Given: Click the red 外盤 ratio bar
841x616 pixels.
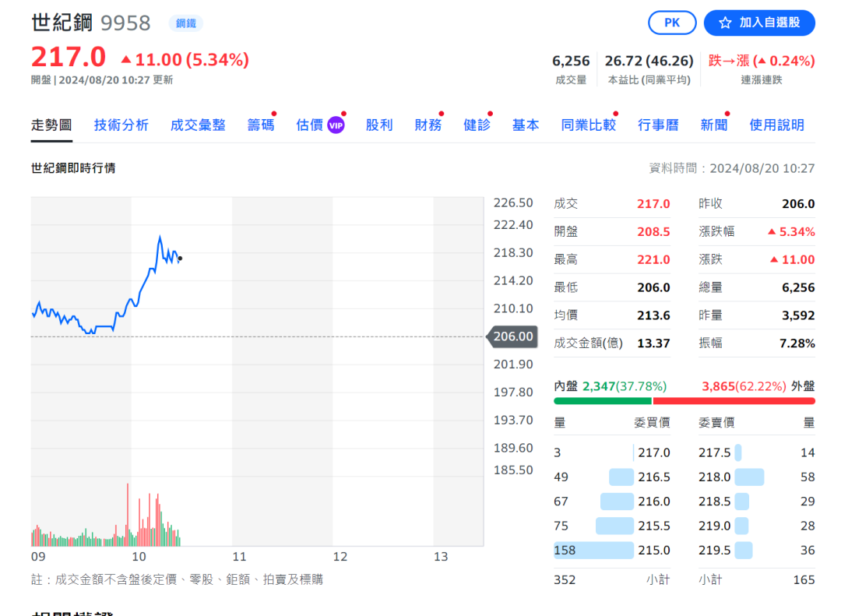Looking at the screenshot, I should 734,401.
